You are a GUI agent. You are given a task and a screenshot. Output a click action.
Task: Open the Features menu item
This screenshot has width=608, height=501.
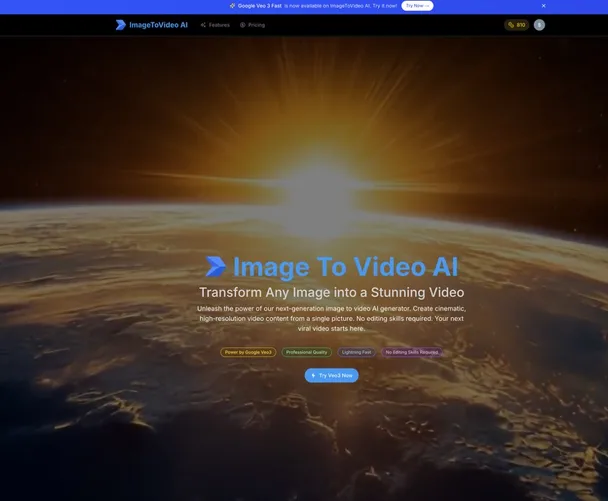point(215,25)
